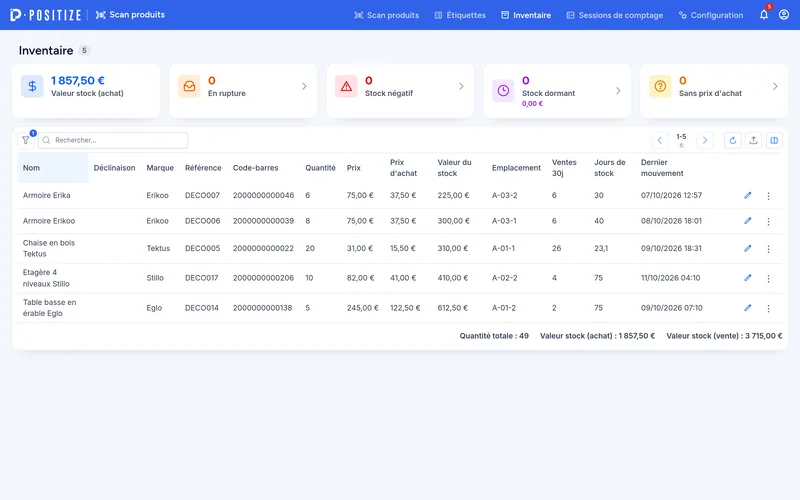
Task: Sort by the Référence column header
Action: 203,168
